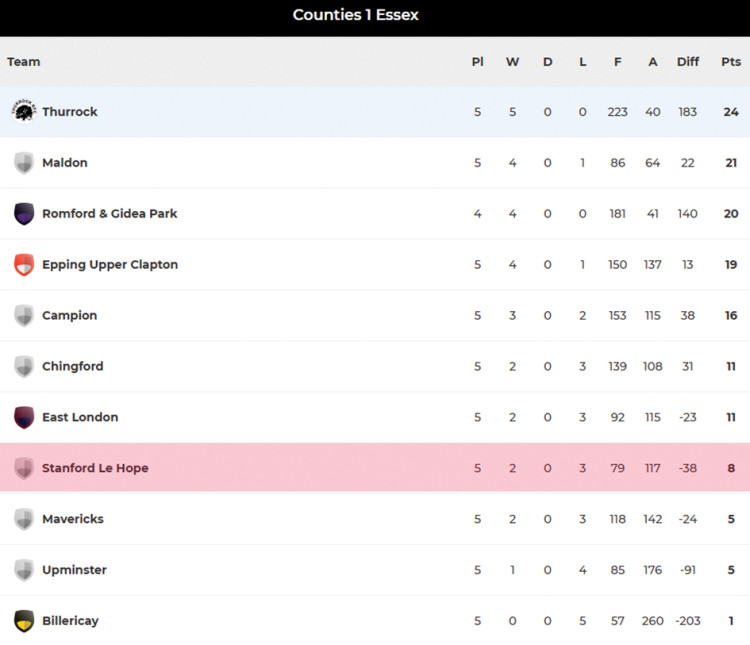The height and width of the screenshot is (645, 750).
Task: Open the Thurrock team link
Action: click(70, 112)
